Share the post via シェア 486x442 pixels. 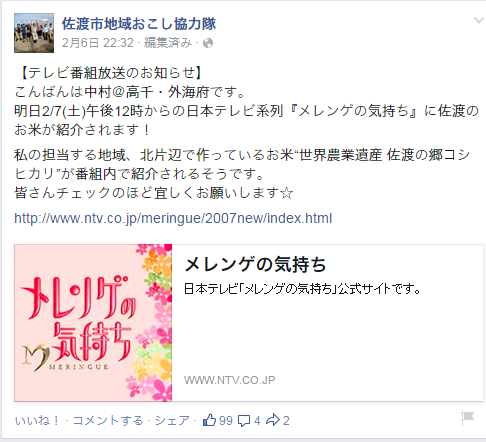tap(172, 420)
